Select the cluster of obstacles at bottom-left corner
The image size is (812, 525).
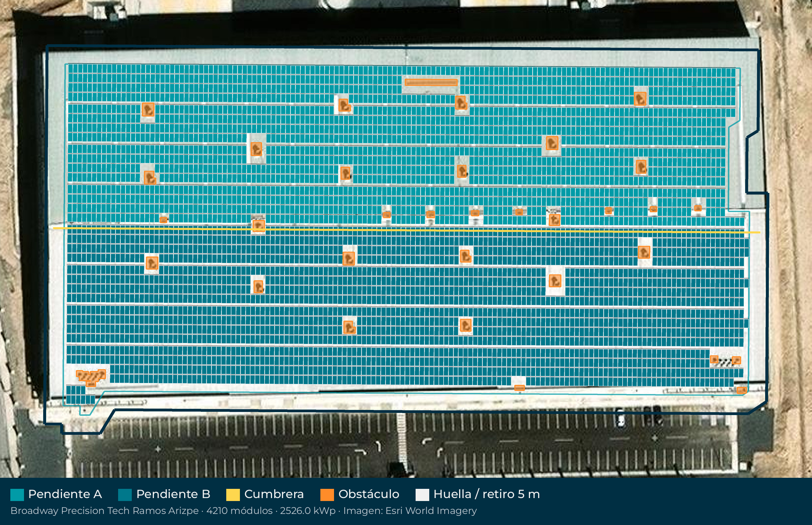[x=91, y=378]
